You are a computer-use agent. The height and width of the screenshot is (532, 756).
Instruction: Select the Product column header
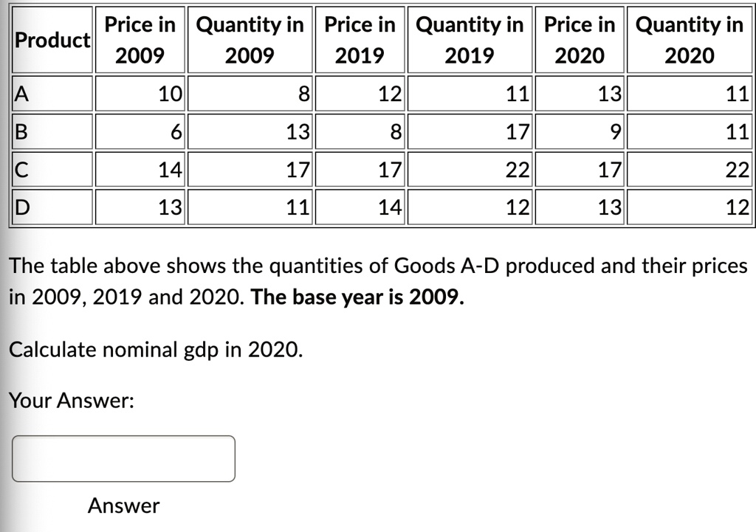(x=52, y=40)
